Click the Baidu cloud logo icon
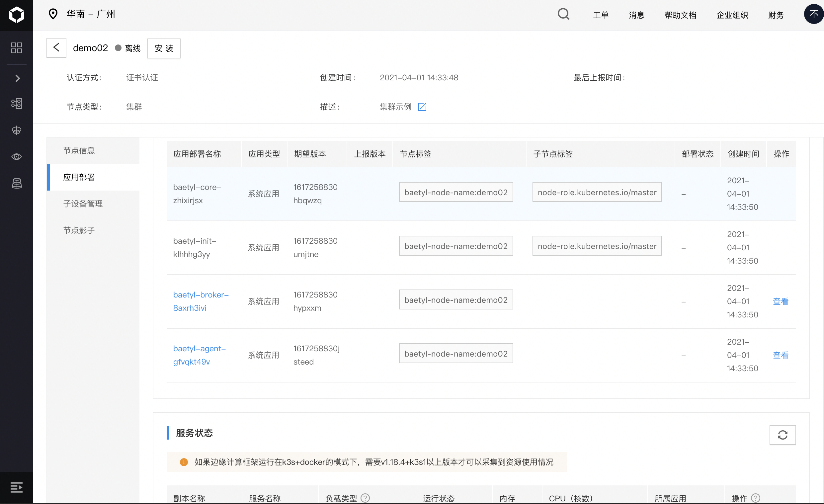The image size is (824, 504). point(16,15)
